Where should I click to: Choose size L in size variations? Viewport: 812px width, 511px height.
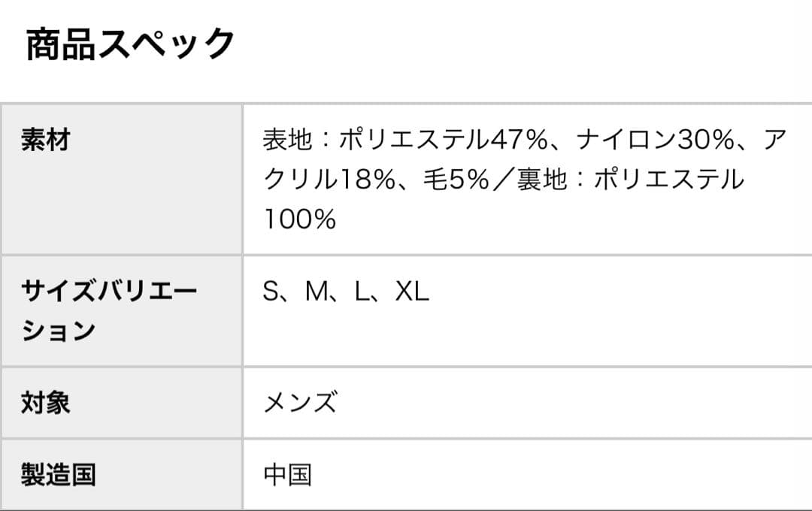click(x=362, y=292)
